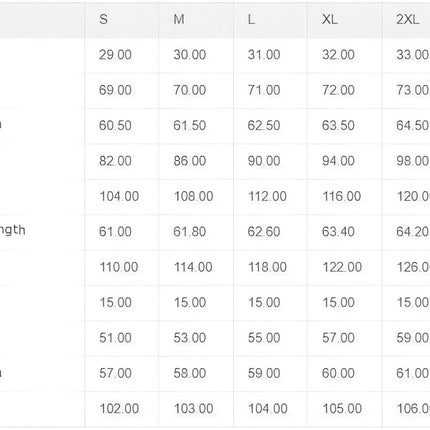The height and width of the screenshot is (430, 430).
Task: Click the 2XL size column header
Action: coord(407,19)
